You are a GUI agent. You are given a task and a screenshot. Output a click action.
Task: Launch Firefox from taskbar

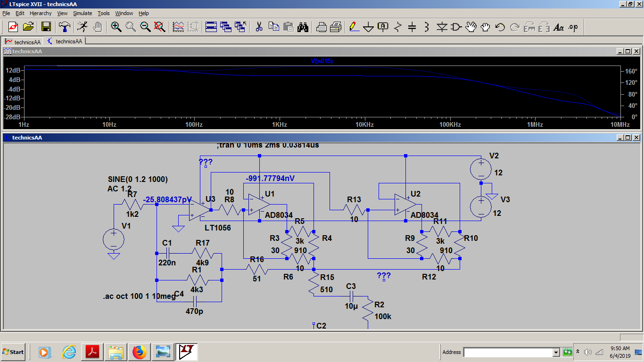point(139,352)
